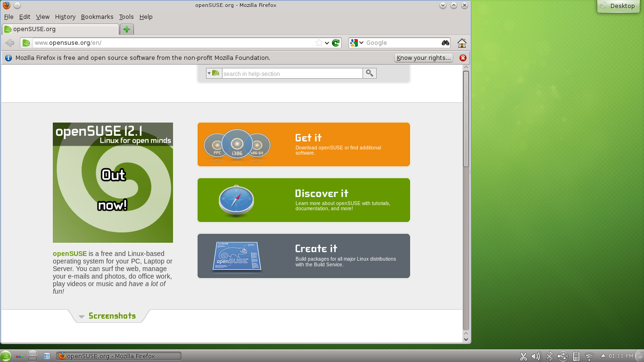Click the compass icon on Discover it
The image size is (644, 362).
236,201
